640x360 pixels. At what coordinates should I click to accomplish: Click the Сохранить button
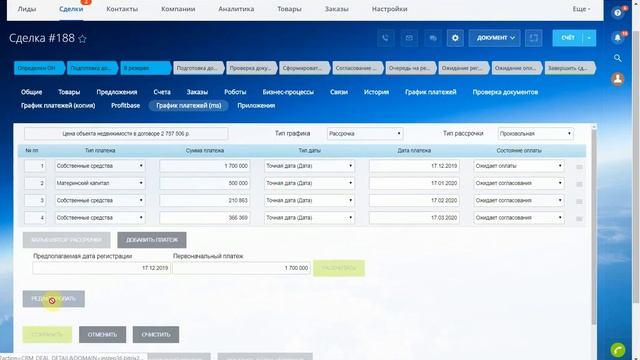(47, 335)
